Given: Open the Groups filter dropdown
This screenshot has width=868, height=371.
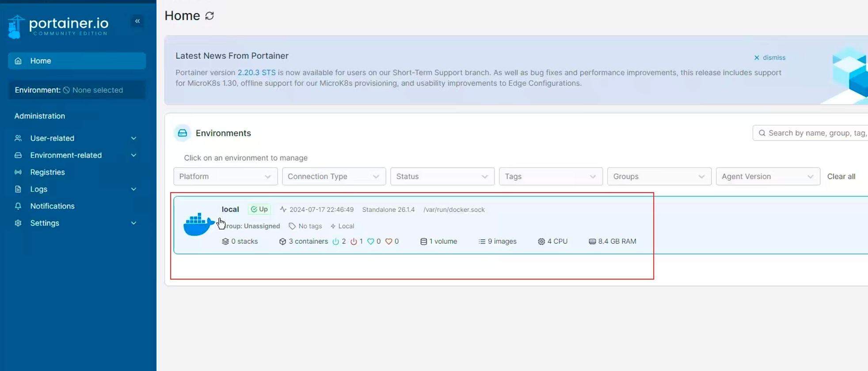Looking at the screenshot, I should point(659,176).
